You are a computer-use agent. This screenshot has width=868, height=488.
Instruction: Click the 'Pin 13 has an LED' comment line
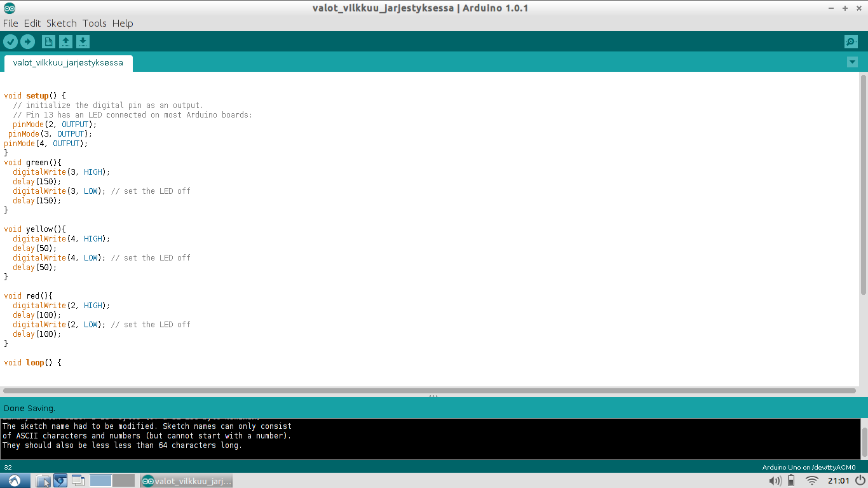tap(132, 115)
